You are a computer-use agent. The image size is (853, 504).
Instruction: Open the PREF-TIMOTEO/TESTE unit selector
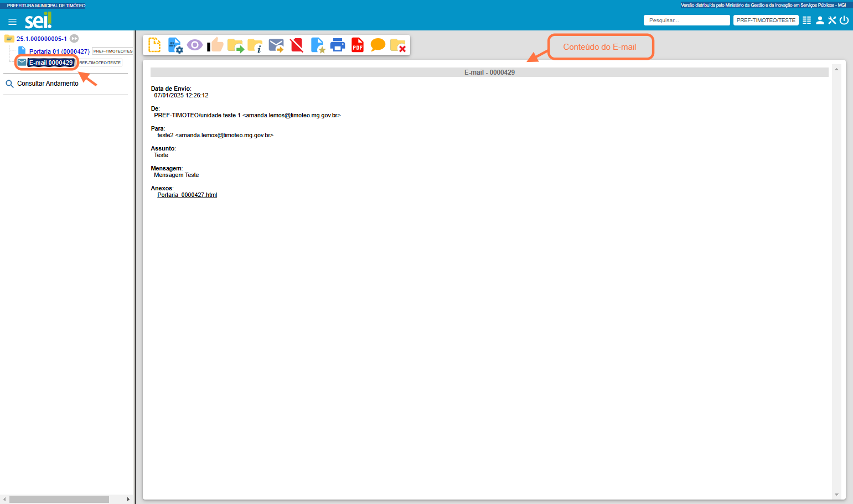(x=766, y=20)
